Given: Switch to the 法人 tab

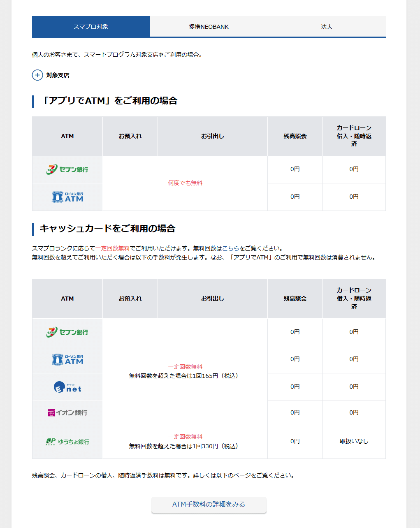Looking at the screenshot, I should tap(326, 26).
